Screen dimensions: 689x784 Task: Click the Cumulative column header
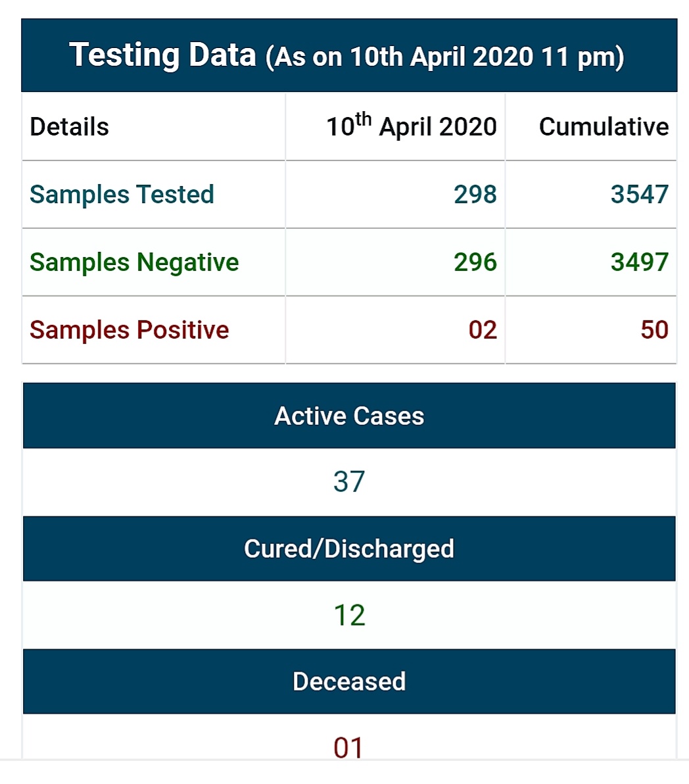[604, 126]
